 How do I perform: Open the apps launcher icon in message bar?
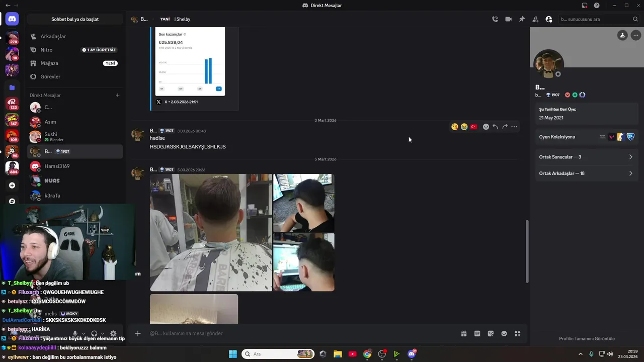[x=517, y=333]
